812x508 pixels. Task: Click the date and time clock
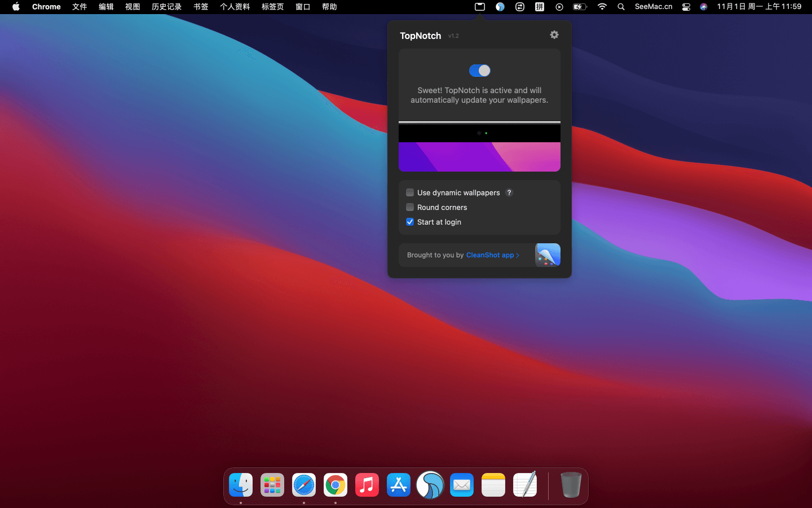point(759,7)
